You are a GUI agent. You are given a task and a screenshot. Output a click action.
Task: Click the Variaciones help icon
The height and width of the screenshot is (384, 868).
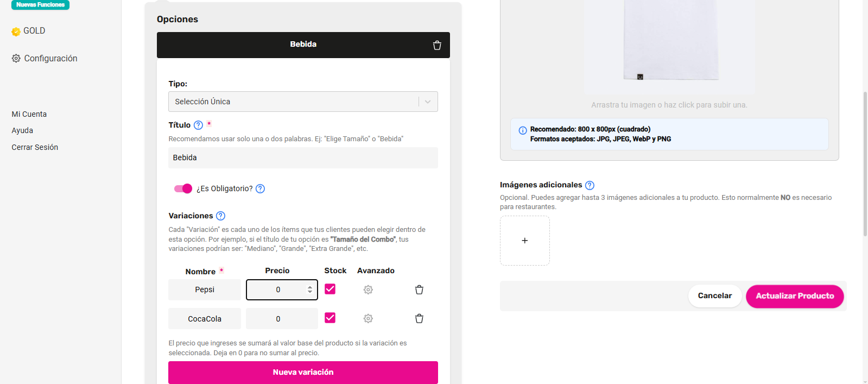coord(220,216)
